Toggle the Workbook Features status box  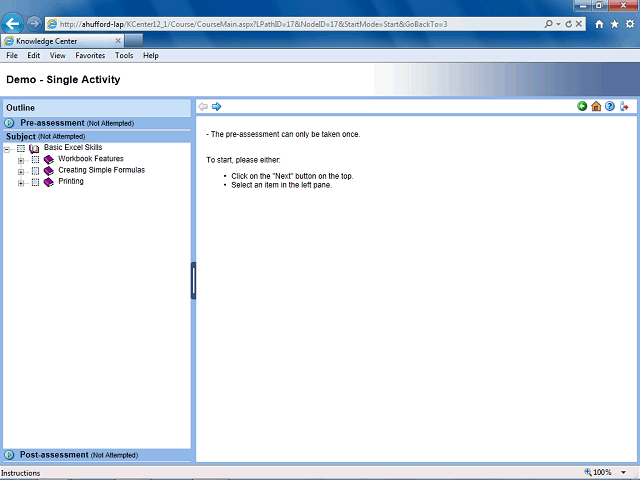point(36,160)
